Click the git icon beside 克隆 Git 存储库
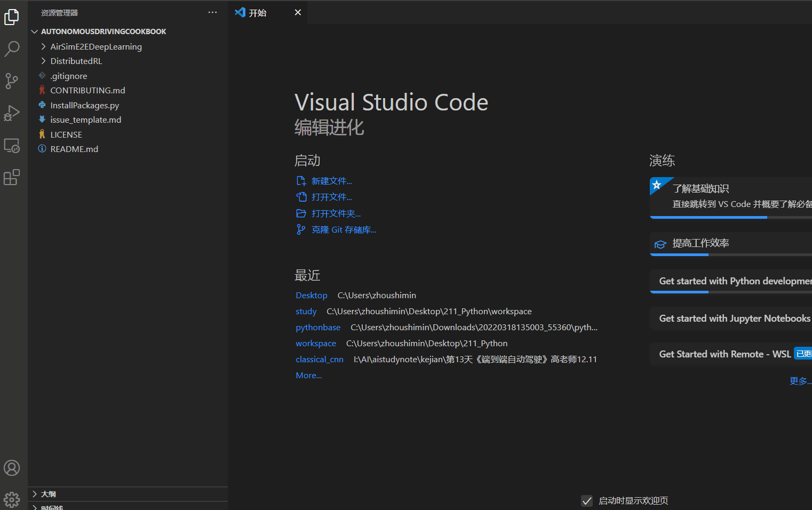The height and width of the screenshot is (510, 812). tap(301, 229)
